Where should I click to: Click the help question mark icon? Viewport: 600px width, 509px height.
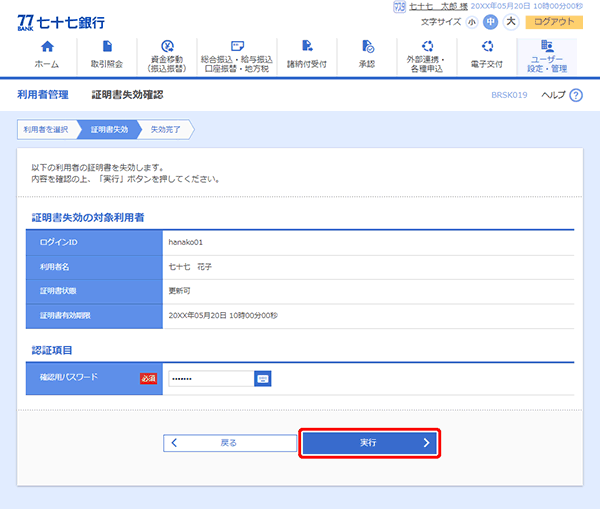coord(576,95)
